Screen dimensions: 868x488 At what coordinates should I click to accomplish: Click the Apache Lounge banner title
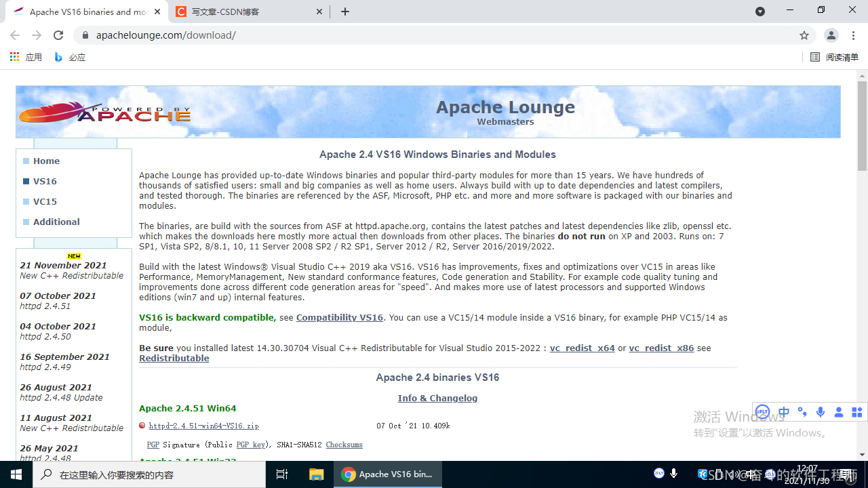click(x=505, y=107)
